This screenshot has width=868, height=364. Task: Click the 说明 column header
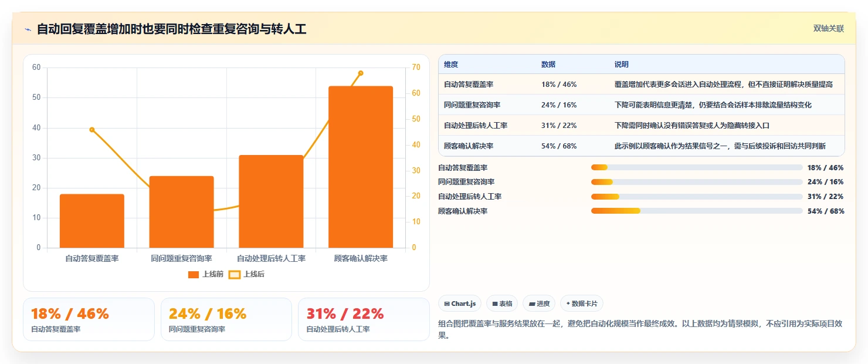(622, 65)
